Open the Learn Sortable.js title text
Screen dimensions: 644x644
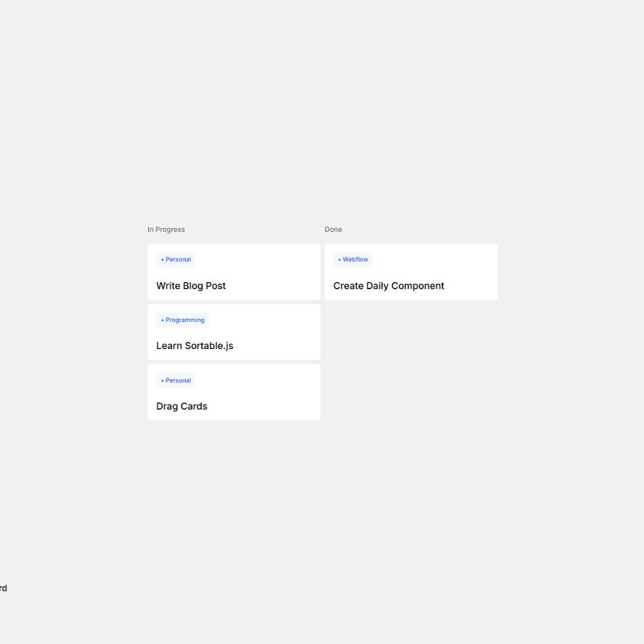pos(194,346)
